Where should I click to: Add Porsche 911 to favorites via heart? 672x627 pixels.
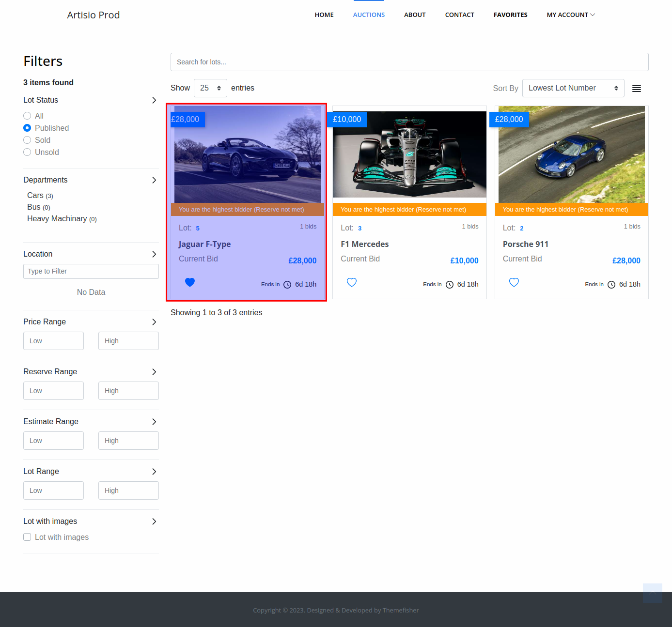click(x=514, y=282)
